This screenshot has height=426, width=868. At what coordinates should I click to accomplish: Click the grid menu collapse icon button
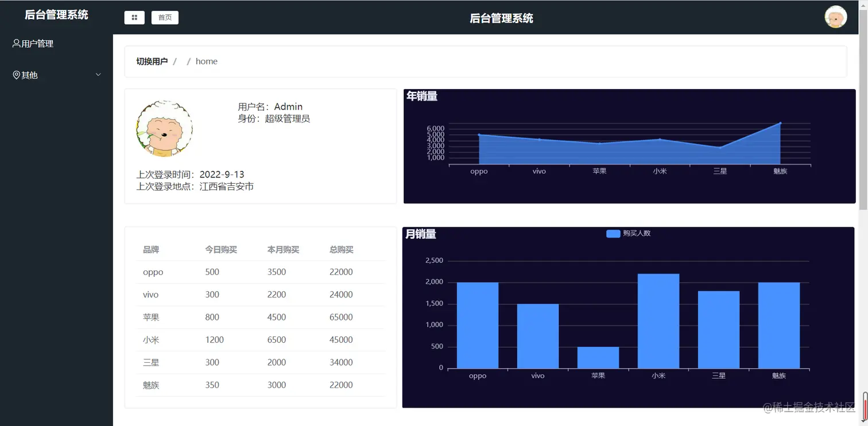coord(134,18)
